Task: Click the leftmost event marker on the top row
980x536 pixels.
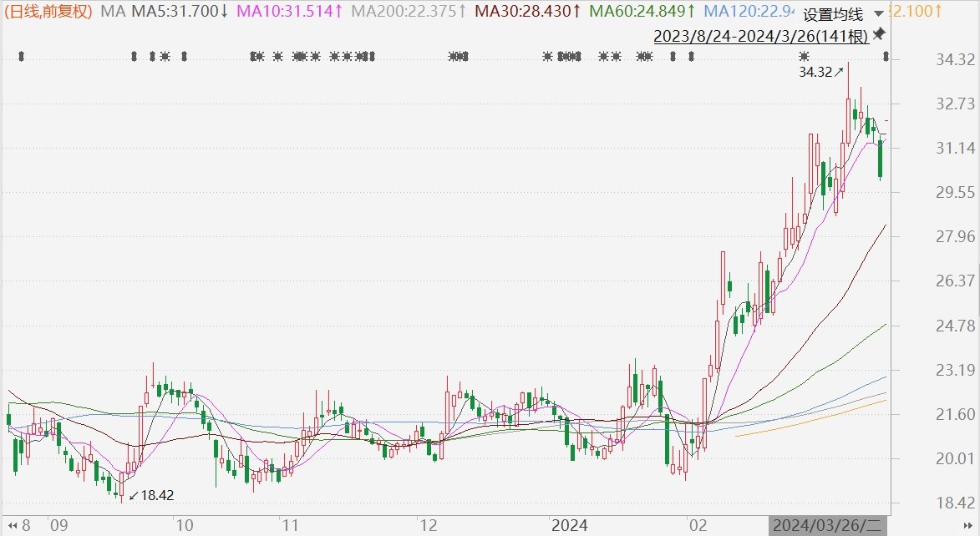Action: coord(21,57)
